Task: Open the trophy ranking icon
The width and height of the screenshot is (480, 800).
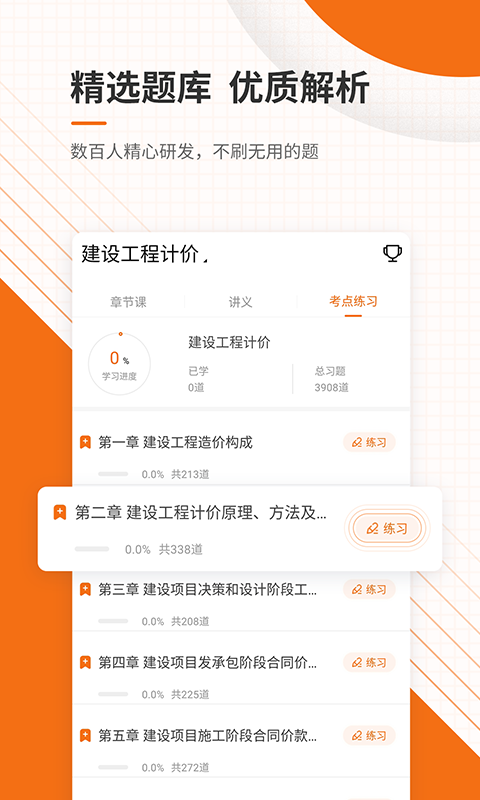Action: click(x=392, y=253)
